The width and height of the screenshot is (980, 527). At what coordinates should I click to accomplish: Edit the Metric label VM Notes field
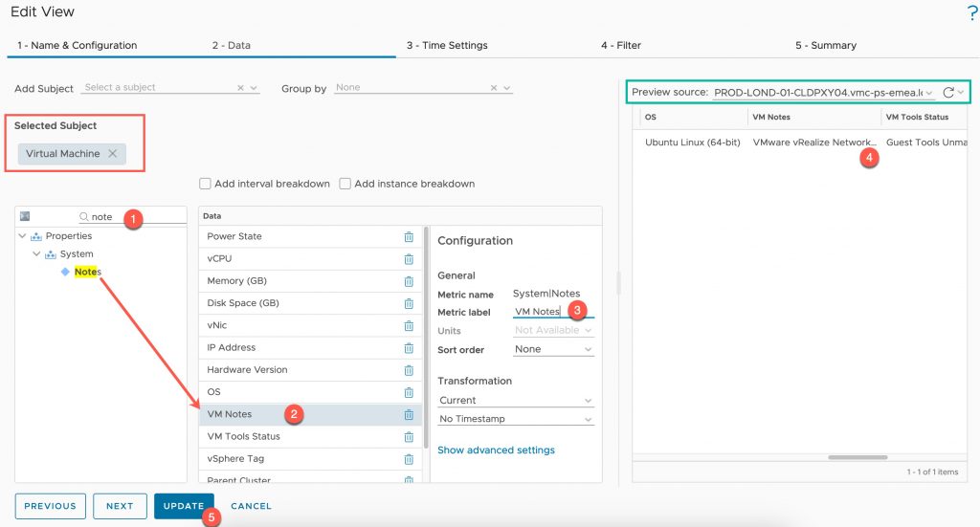[x=553, y=311]
